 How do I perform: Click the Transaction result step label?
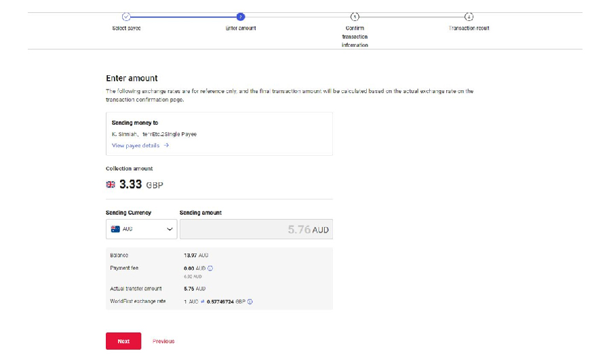469,28
